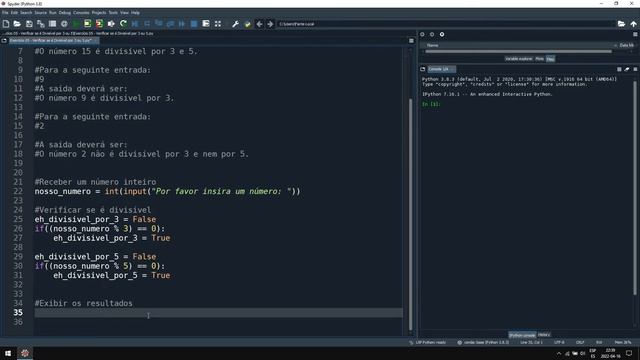Click the conda base Python status entry
This screenshot has height=360, width=640.
(x=483, y=342)
